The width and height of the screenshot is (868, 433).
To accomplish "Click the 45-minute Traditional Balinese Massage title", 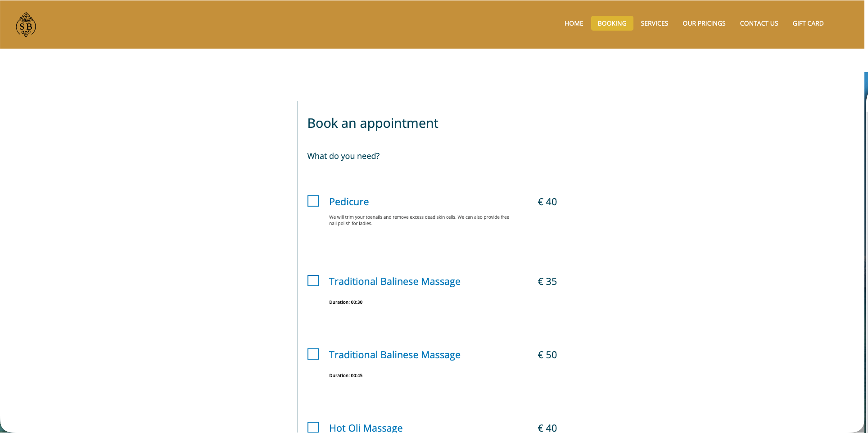I will tap(394, 355).
